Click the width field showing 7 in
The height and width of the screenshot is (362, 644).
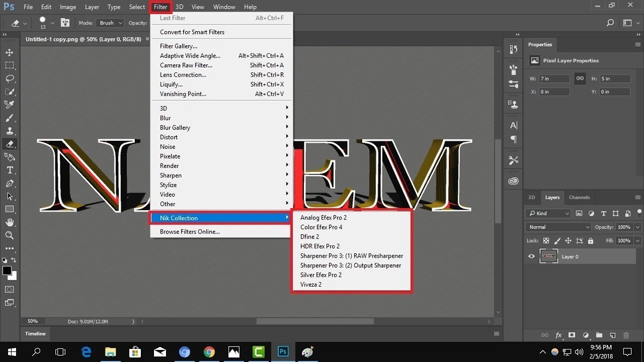coord(554,79)
